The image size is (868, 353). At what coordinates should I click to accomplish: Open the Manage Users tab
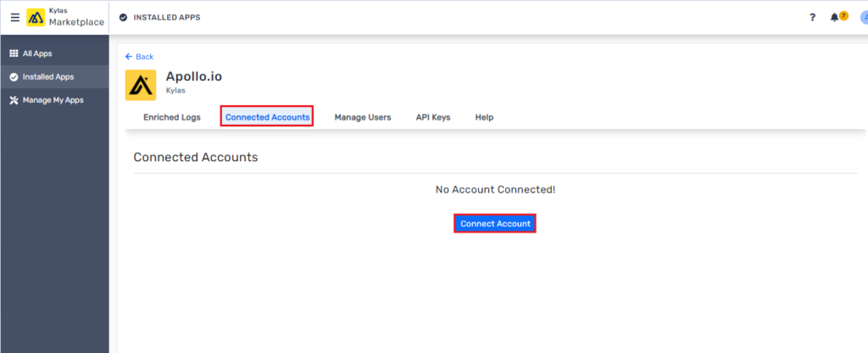click(x=363, y=117)
